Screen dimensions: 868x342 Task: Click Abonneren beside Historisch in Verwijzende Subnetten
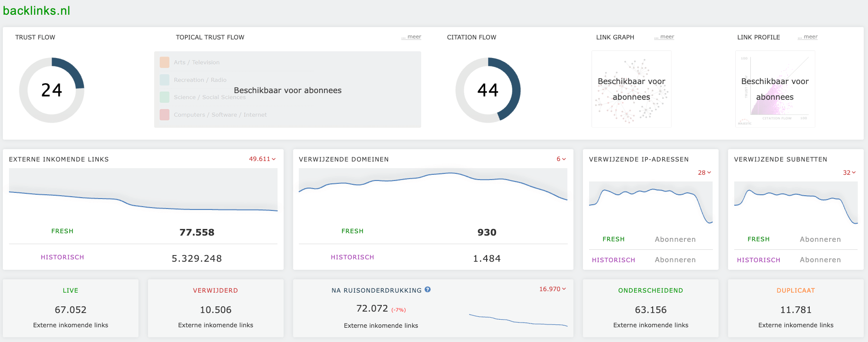pyautogui.click(x=820, y=260)
